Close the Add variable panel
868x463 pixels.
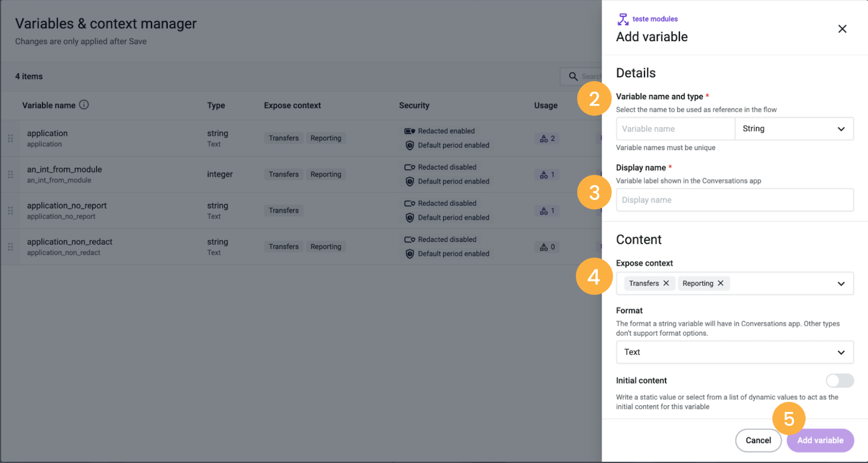click(x=842, y=29)
